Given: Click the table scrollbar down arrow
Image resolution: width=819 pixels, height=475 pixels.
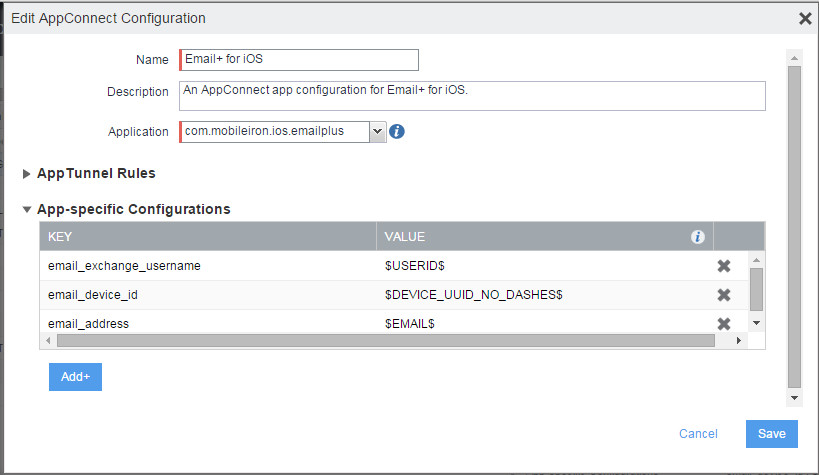Looking at the screenshot, I should [x=756, y=323].
